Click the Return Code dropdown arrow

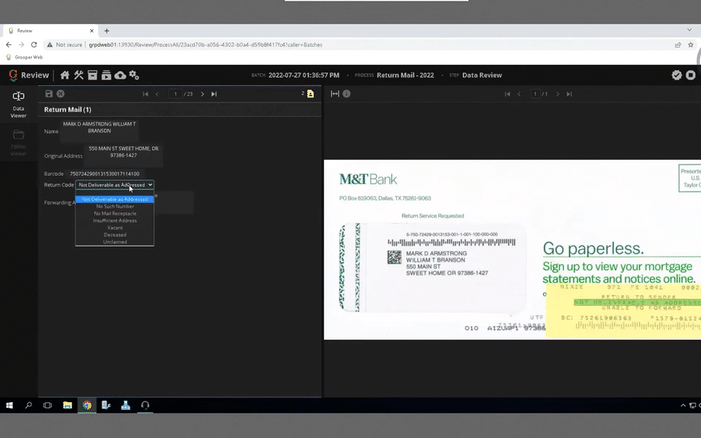pos(150,185)
